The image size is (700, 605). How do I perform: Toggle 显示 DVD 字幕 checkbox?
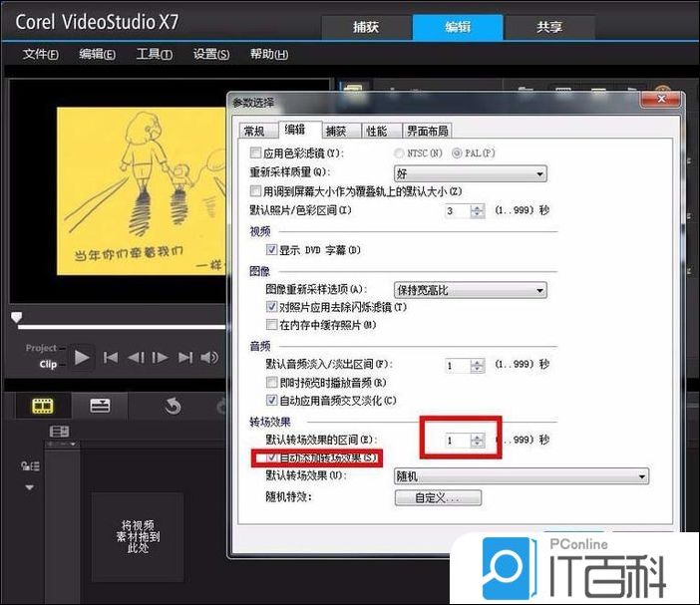coord(271,249)
